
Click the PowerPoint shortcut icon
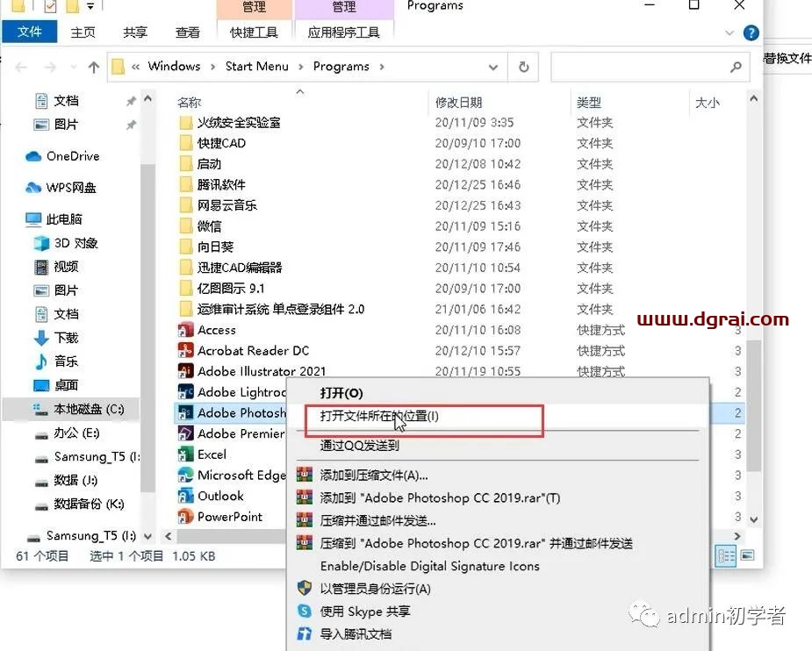pos(185,517)
